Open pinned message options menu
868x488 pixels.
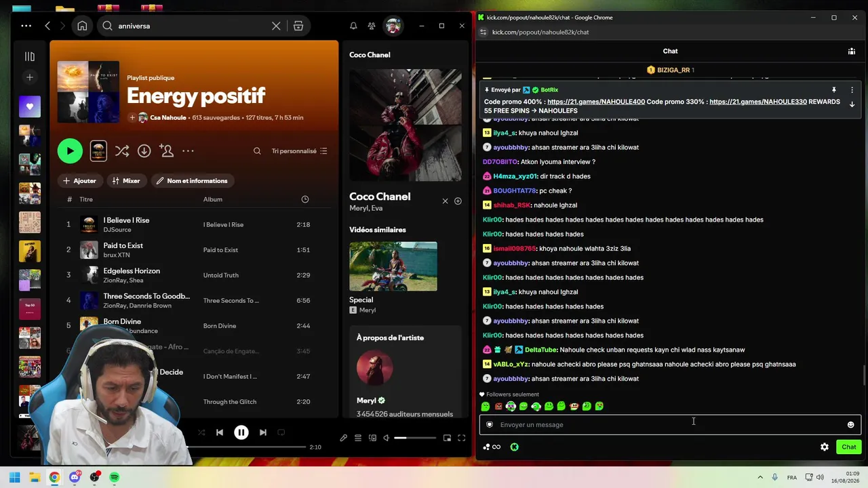click(852, 90)
